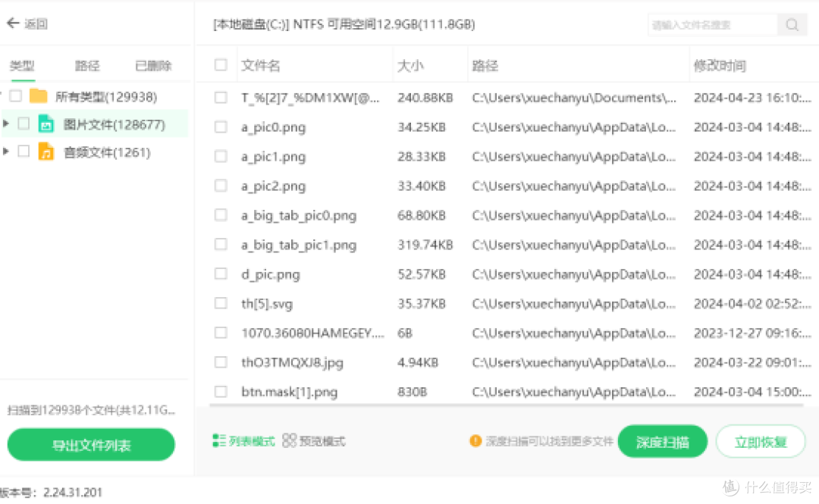Viewport: 819px width, 504px height.
Task: Click the back arrow icon
Action: [x=13, y=23]
